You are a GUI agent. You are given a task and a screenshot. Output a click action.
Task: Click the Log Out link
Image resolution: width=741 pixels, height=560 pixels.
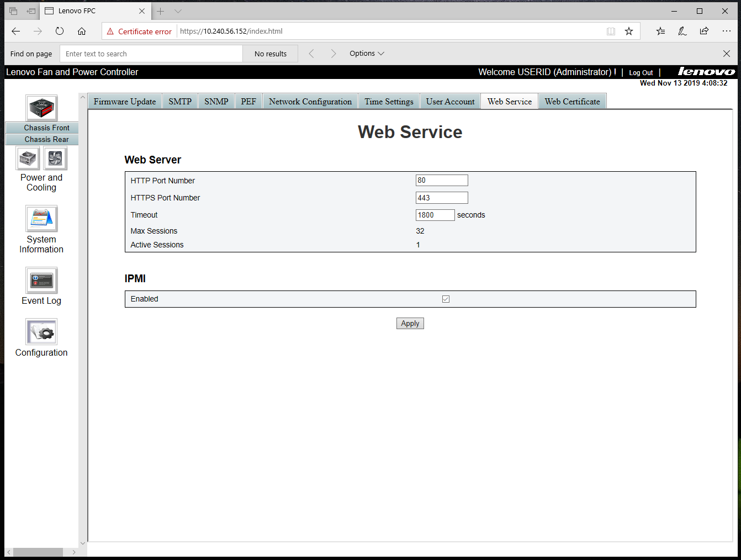pyautogui.click(x=641, y=73)
